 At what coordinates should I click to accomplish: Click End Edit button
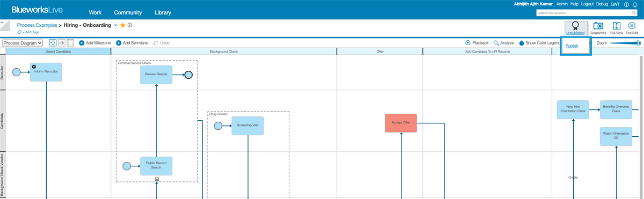pos(632,28)
